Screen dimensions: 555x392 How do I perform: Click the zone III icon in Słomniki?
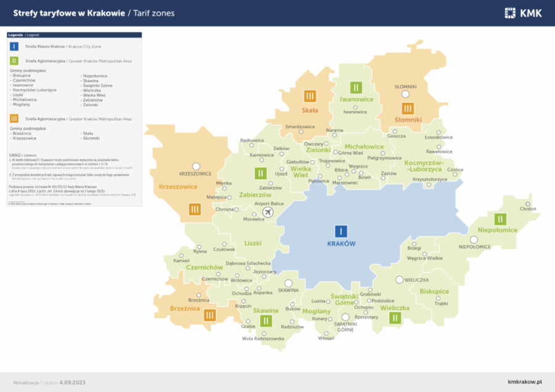pyautogui.click(x=408, y=108)
